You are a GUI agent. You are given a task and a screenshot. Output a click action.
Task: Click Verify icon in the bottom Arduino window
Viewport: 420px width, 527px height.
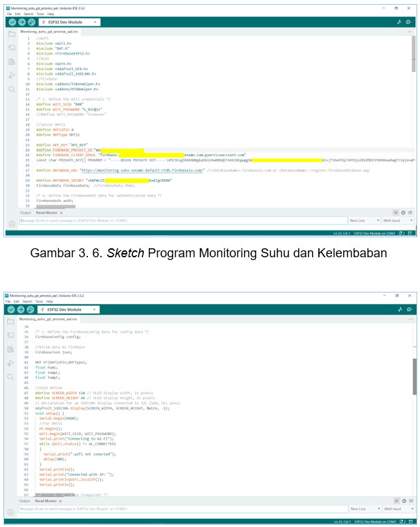(x=11, y=310)
